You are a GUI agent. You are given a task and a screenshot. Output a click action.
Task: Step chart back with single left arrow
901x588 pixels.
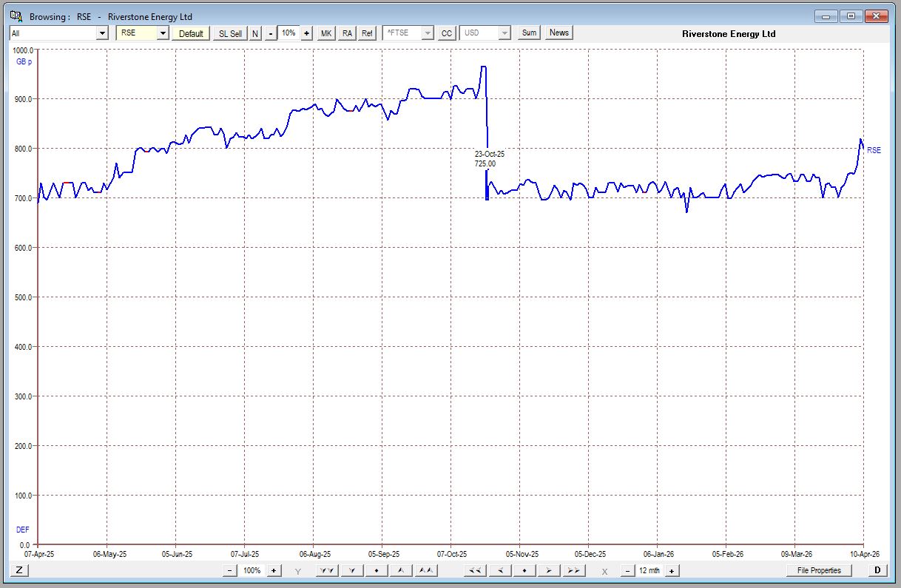(x=500, y=570)
